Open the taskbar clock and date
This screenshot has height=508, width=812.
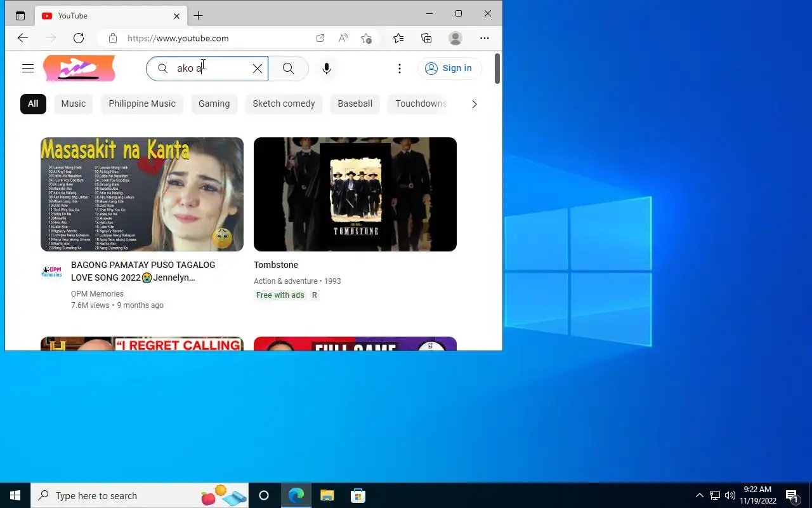tap(757, 495)
